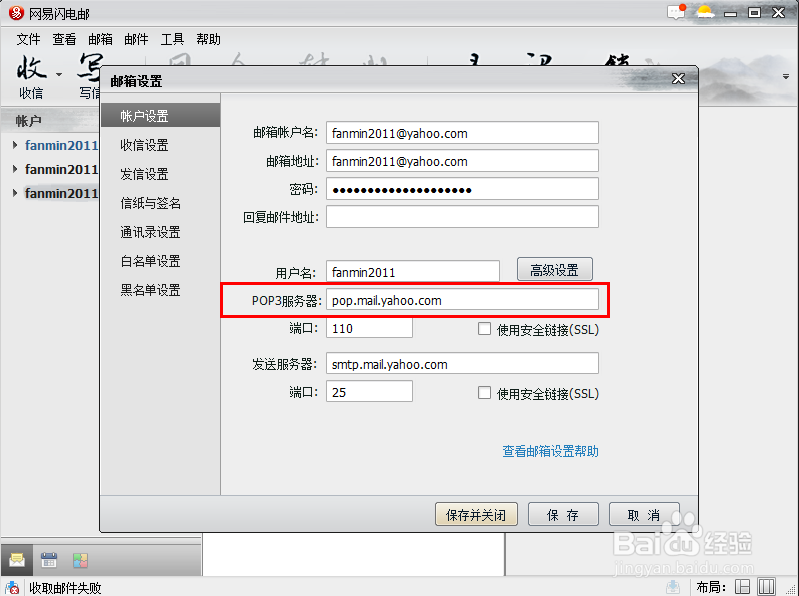Open the 黑名单设置 section
This screenshot has height=596, width=799.
point(150,290)
